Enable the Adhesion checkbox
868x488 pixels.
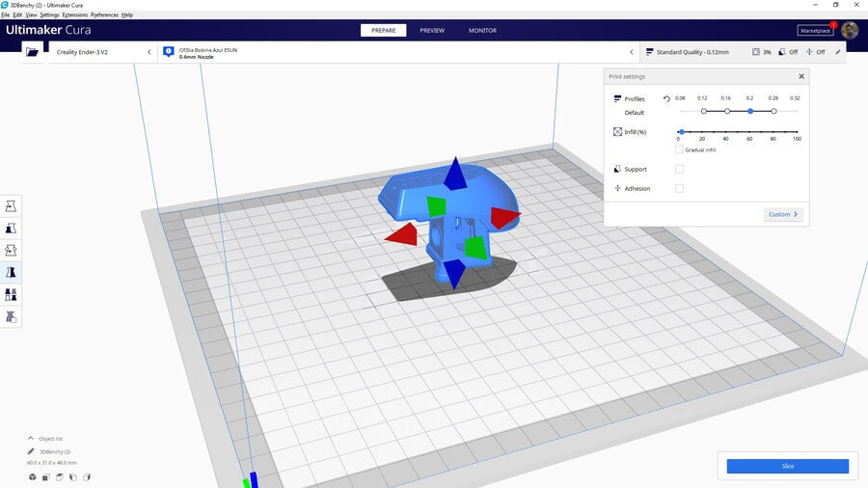(679, 189)
